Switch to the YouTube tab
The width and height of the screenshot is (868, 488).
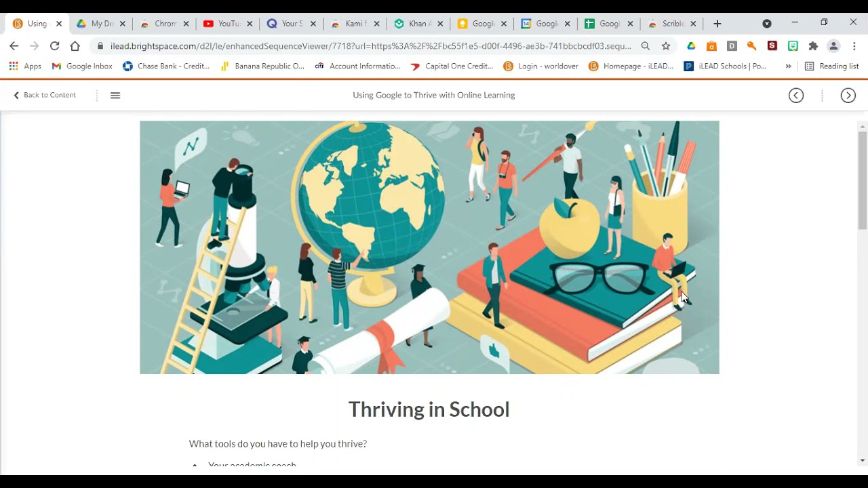coord(228,24)
